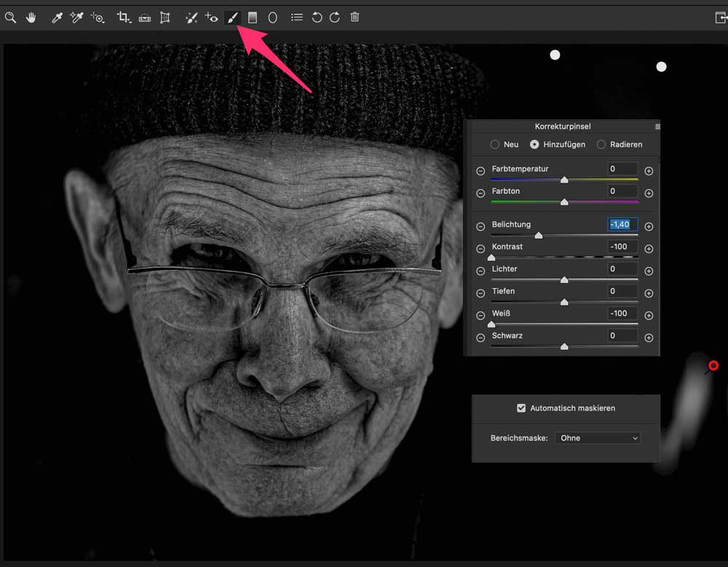This screenshot has height=567, width=728.
Task: Open the Korrekturpinsel panel menu
Action: click(x=657, y=127)
